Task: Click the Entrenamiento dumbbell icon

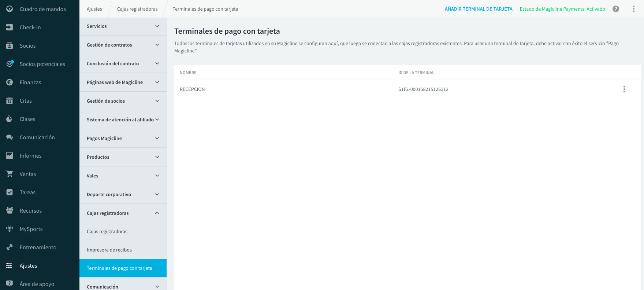Action: [10, 247]
